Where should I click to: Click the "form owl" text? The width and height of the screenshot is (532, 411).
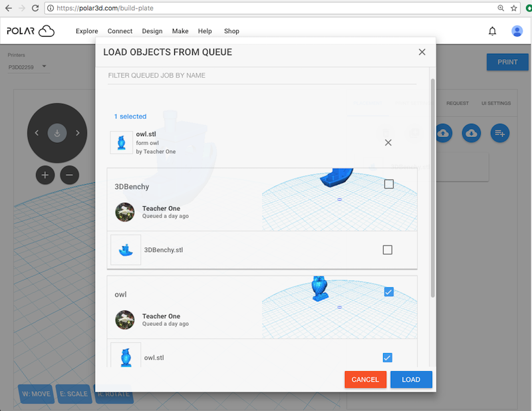(147, 143)
